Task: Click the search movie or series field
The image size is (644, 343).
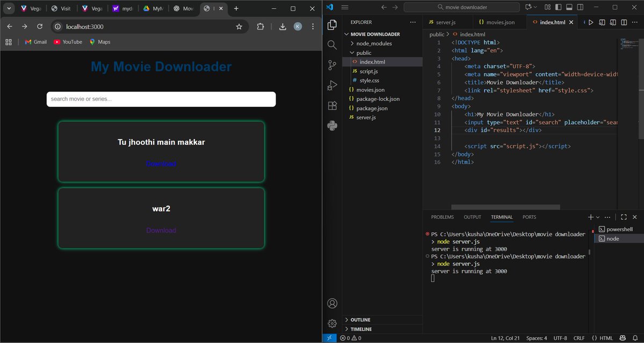Action: coord(161,99)
